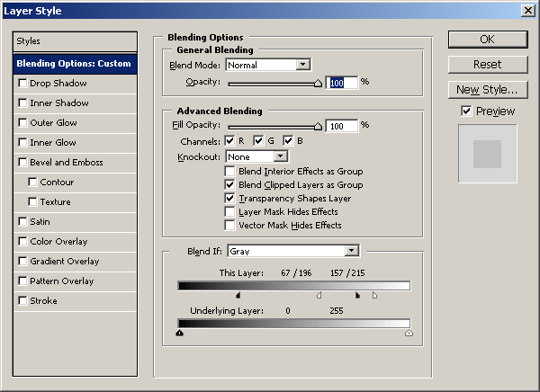Uncheck the Preview checkbox
540x392 pixels.
[x=465, y=111]
